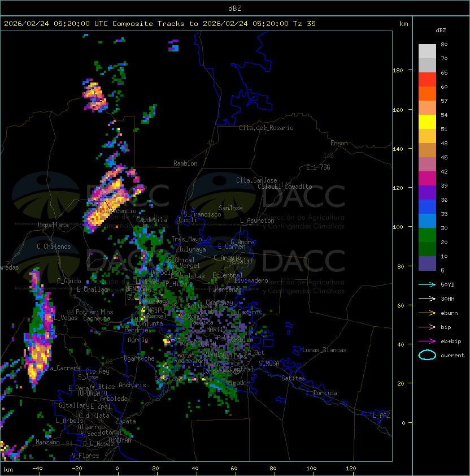Click the magenta eb+bip arrow icon
470x476 pixels.
tap(427, 341)
